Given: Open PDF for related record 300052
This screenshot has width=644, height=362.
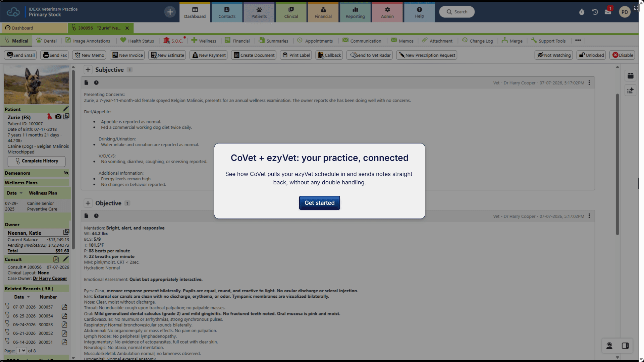Looking at the screenshot, I should click(64, 333).
